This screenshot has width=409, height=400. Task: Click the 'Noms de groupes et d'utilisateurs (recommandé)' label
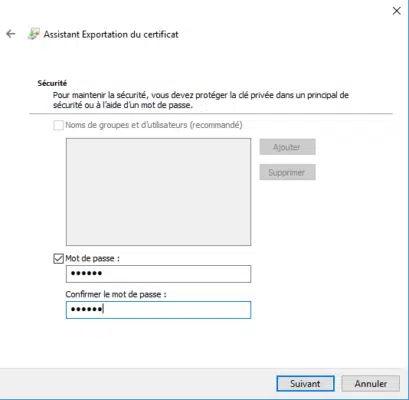click(154, 125)
